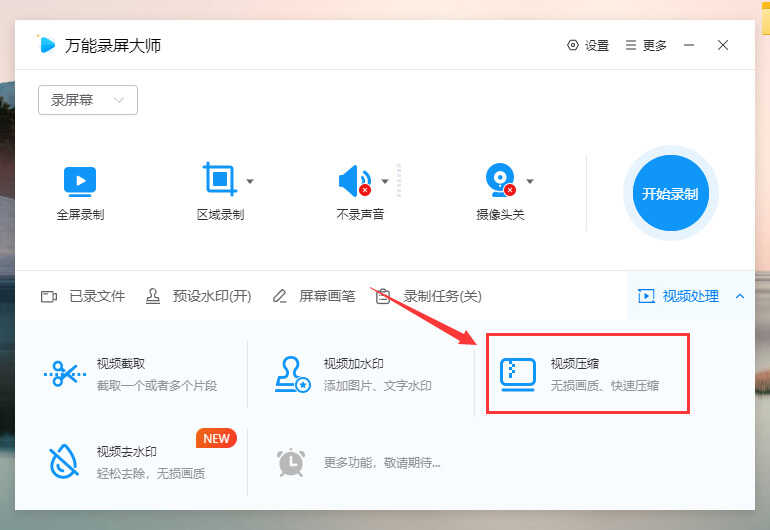Adjust the audio volume level bar
This screenshot has width=770, height=530.
399,181
